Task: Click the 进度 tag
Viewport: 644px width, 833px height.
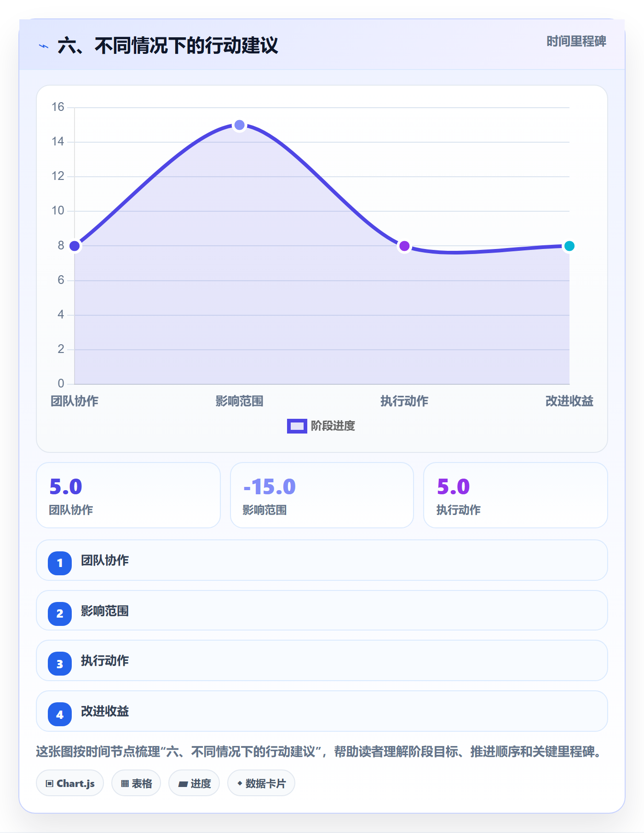Action: pos(194,783)
